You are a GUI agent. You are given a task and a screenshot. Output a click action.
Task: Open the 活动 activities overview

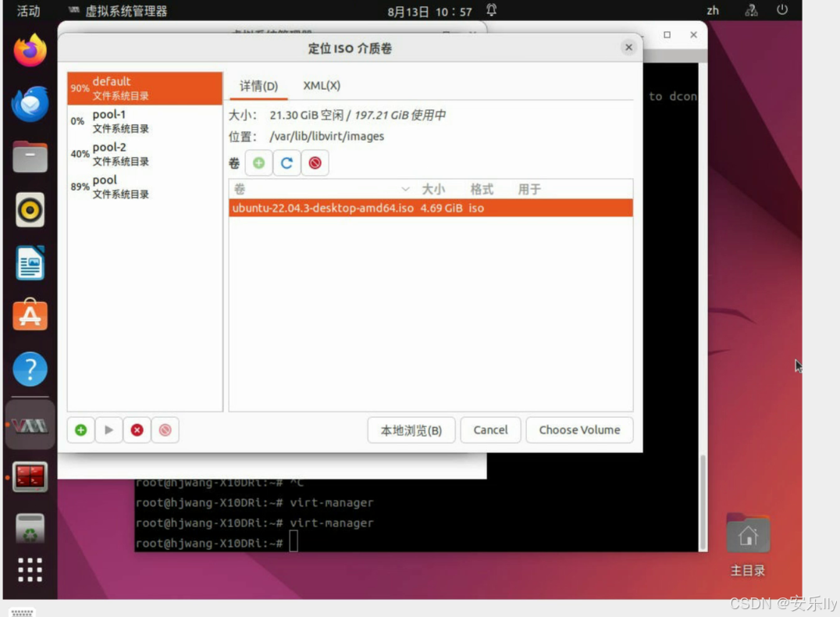pyautogui.click(x=28, y=11)
